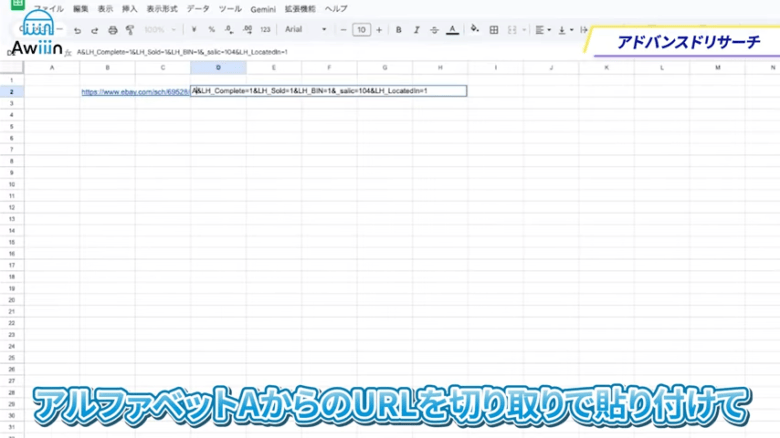Open the Arial font dropdown

point(305,29)
